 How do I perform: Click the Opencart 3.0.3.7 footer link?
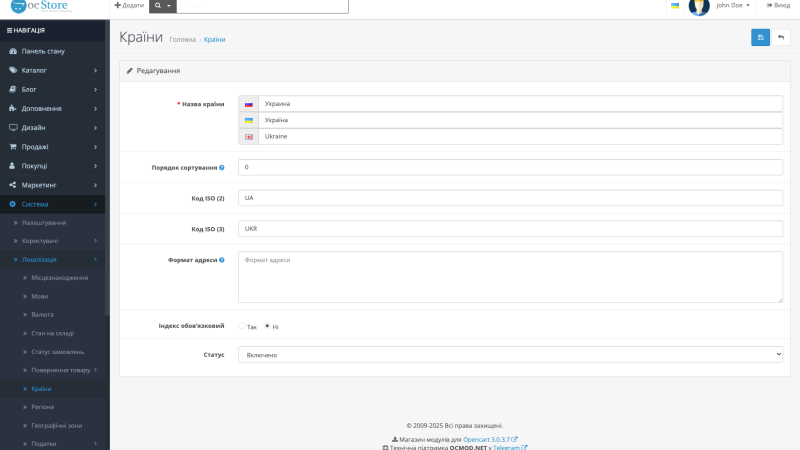(x=490, y=439)
